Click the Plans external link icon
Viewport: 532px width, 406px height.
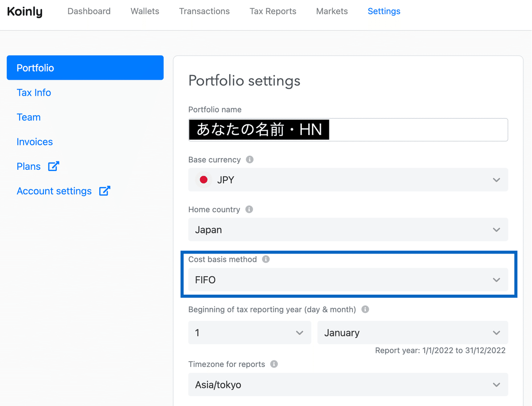pos(54,166)
